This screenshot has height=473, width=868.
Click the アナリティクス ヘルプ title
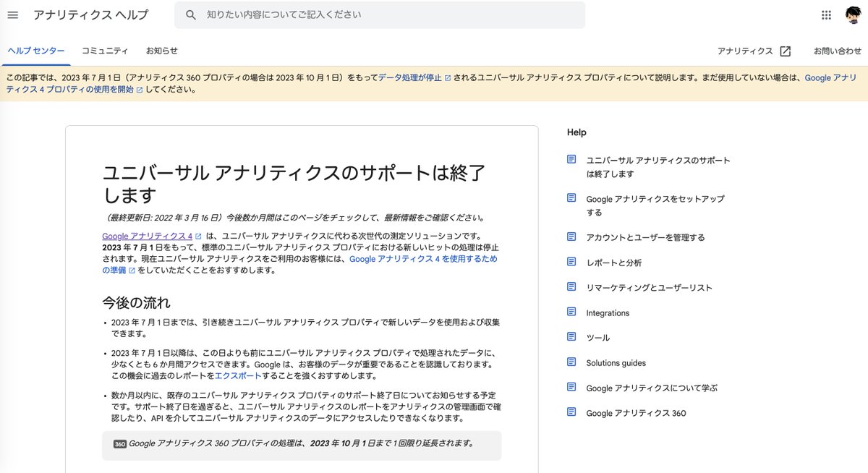pyautogui.click(x=91, y=15)
